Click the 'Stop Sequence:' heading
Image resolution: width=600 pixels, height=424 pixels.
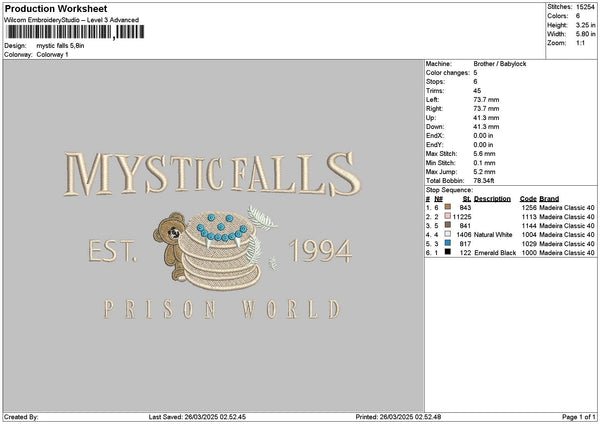pos(449,190)
